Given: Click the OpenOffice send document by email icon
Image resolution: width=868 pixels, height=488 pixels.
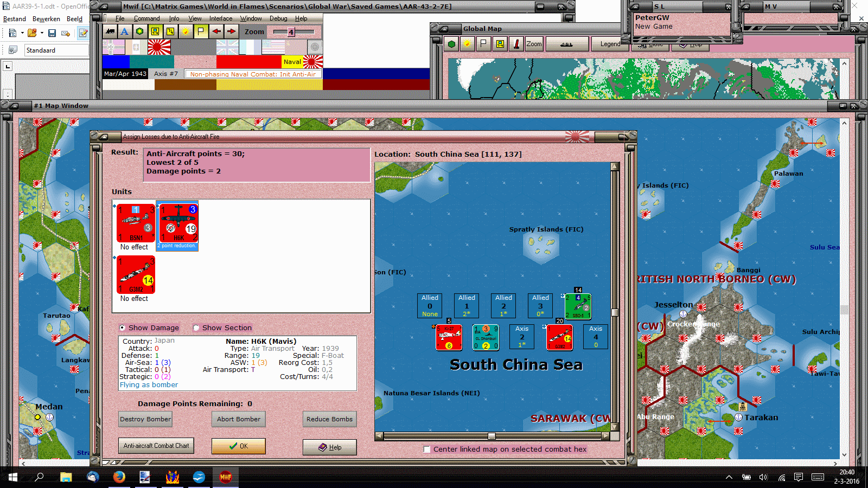Looking at the screenshot, I should [x=66, y=33].
